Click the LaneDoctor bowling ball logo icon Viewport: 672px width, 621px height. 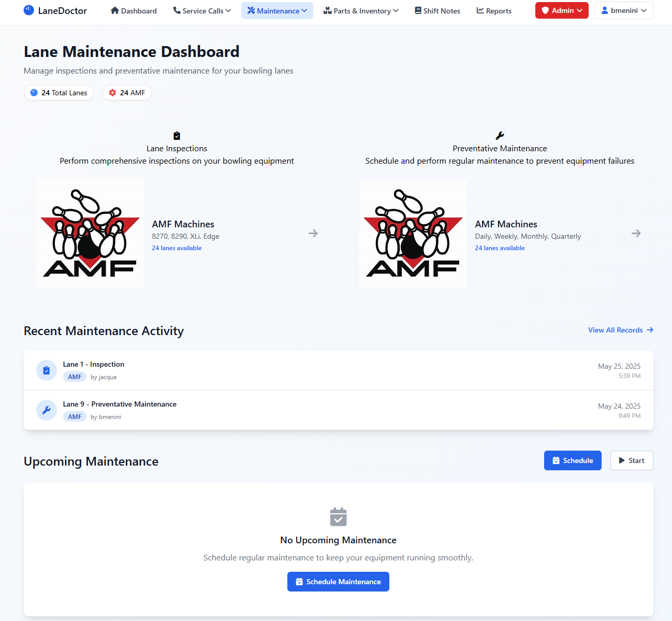[29, 10]
